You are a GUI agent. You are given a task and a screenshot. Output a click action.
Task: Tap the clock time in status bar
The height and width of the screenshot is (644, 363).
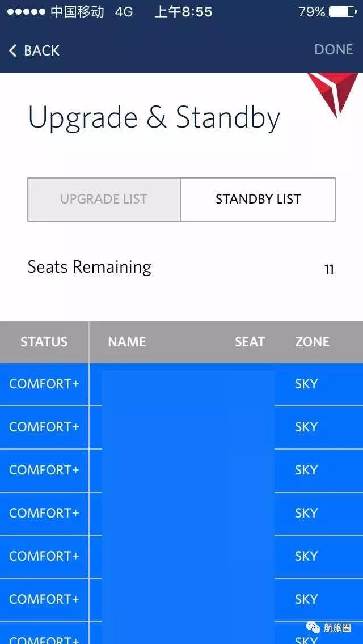183,12
